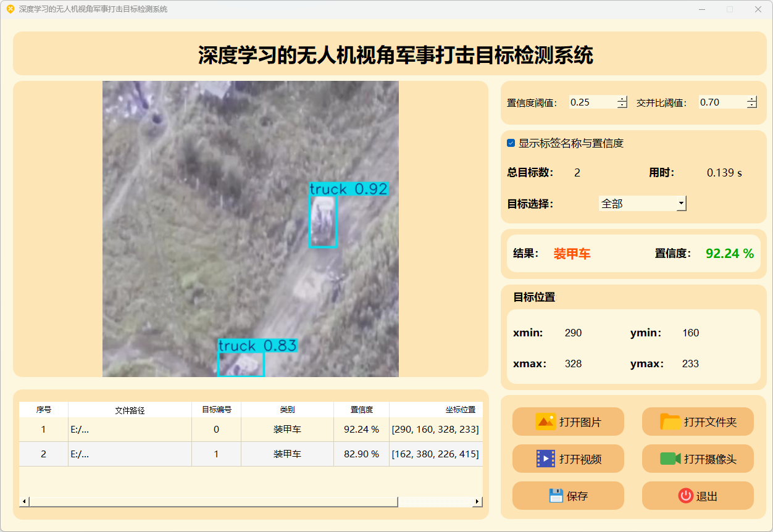Click the horizontal scrollbar left arrow
The width and height of the screenshot is (773, 532).
[x=24, y=502]
